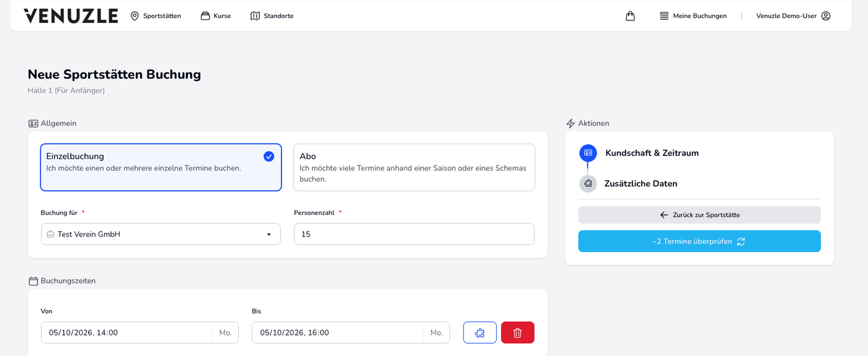868x356 pixels.
Task: Open the shopping bag cart icon
Action: tap(630, 16)
